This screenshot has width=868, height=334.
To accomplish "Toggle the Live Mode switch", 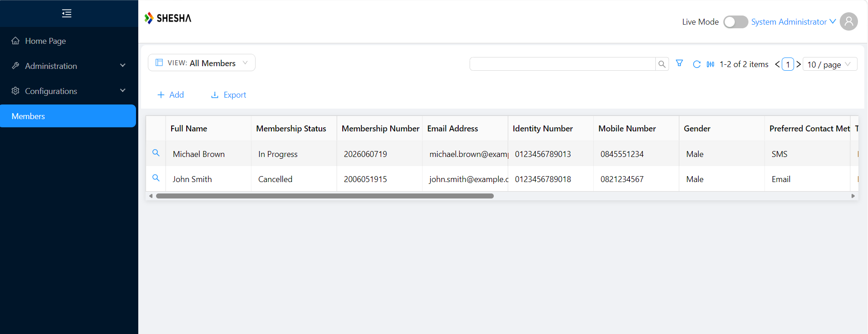I will tap(735, 22).
